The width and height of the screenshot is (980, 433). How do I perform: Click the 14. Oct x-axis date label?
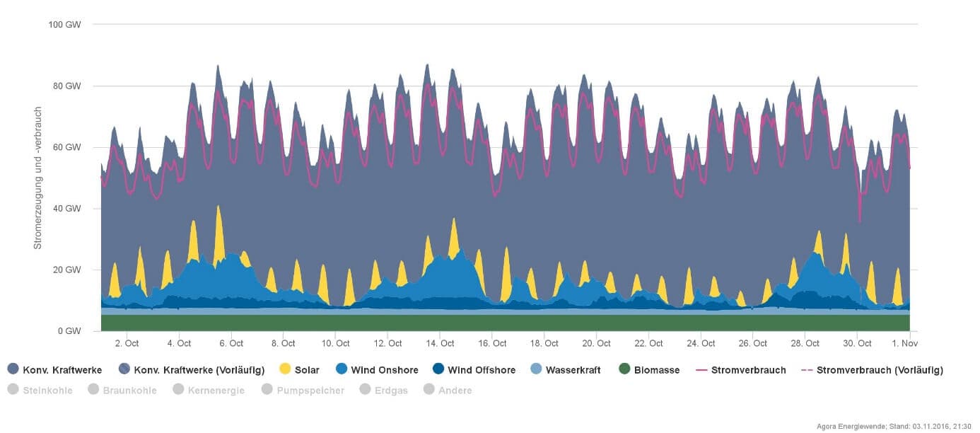click(x=440, y=343)
